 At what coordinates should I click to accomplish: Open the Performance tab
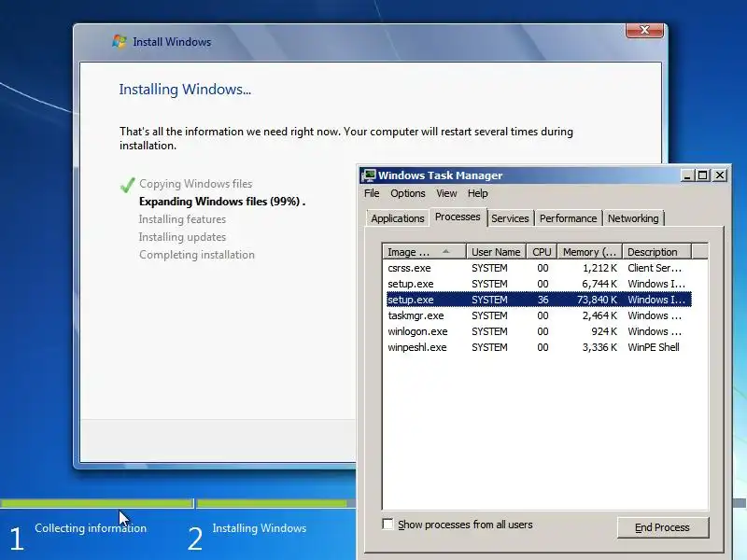tap(568, 218)
